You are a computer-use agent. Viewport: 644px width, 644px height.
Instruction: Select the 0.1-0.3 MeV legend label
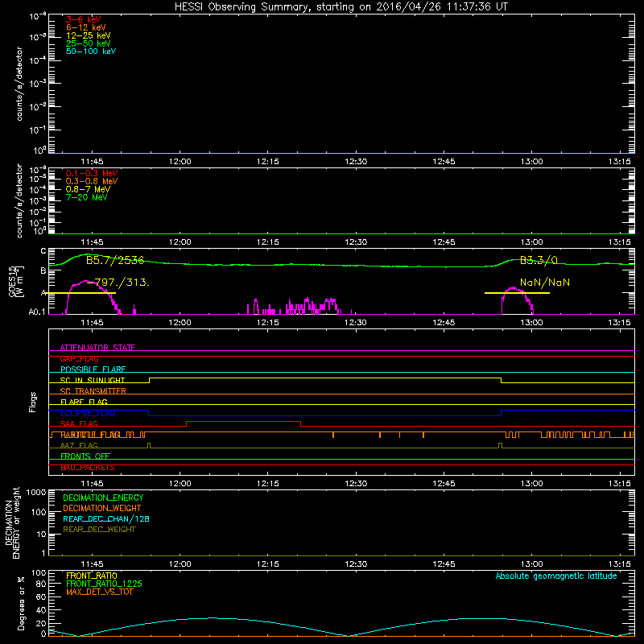[x=92, y=173]
